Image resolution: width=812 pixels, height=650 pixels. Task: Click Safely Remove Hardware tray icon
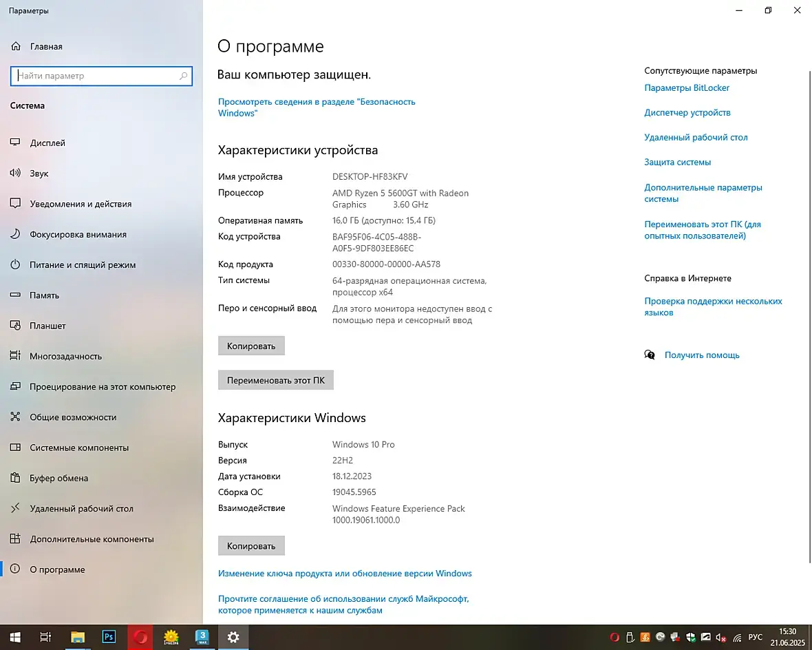[x=630, y=638]
